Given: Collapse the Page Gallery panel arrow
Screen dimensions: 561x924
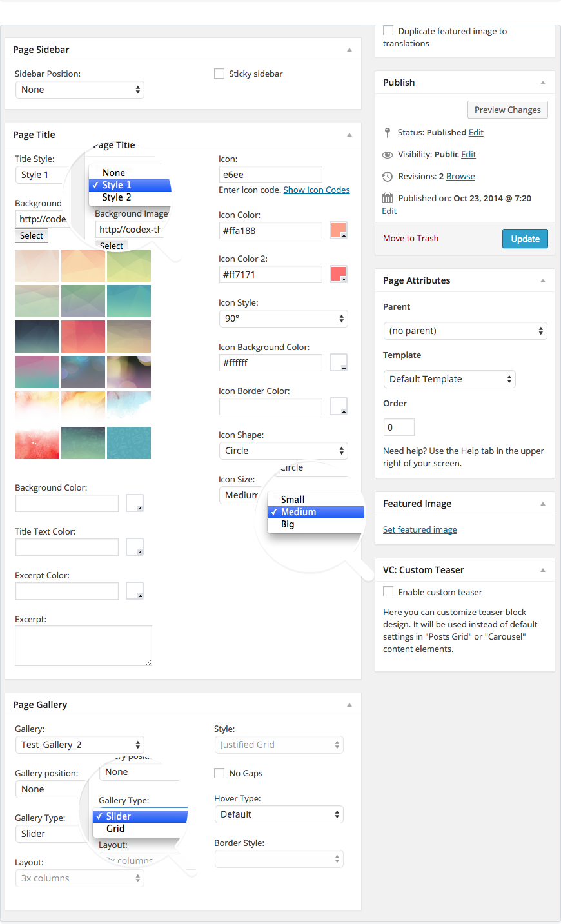Looking at the screenshot, I should coord(349,705).
